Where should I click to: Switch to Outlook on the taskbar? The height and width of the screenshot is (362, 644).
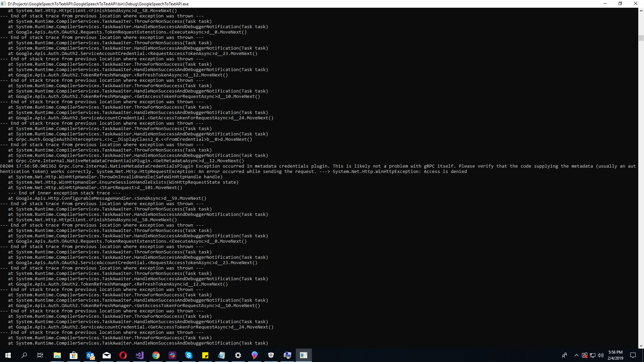pyautogui.click(x=90, y=355)
